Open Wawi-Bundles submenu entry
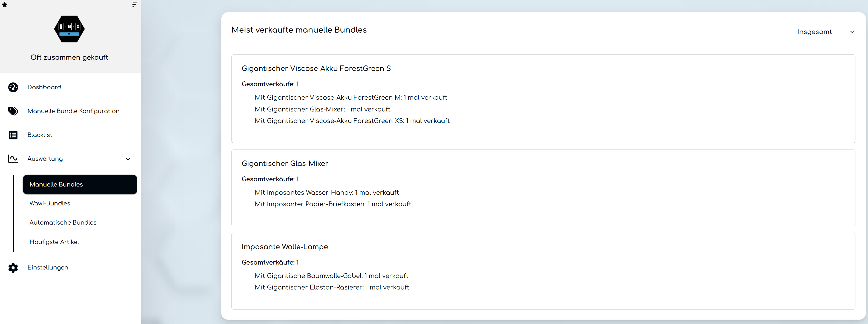The width and height of the screenshot is (868, 324). pyautogui.click(x=50, y=203)
